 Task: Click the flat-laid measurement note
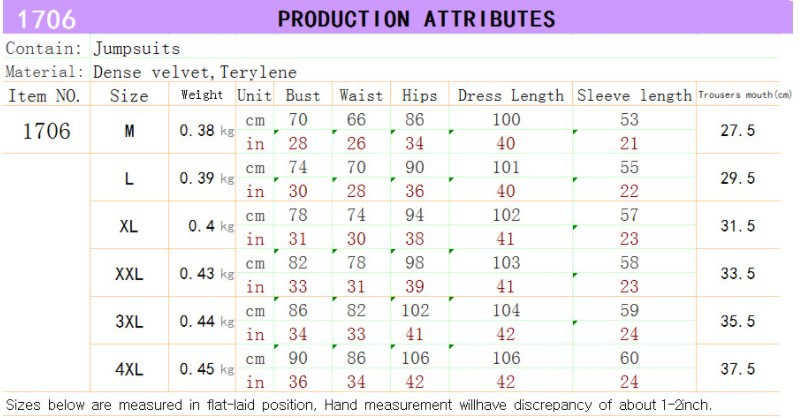tap(358, 405)
